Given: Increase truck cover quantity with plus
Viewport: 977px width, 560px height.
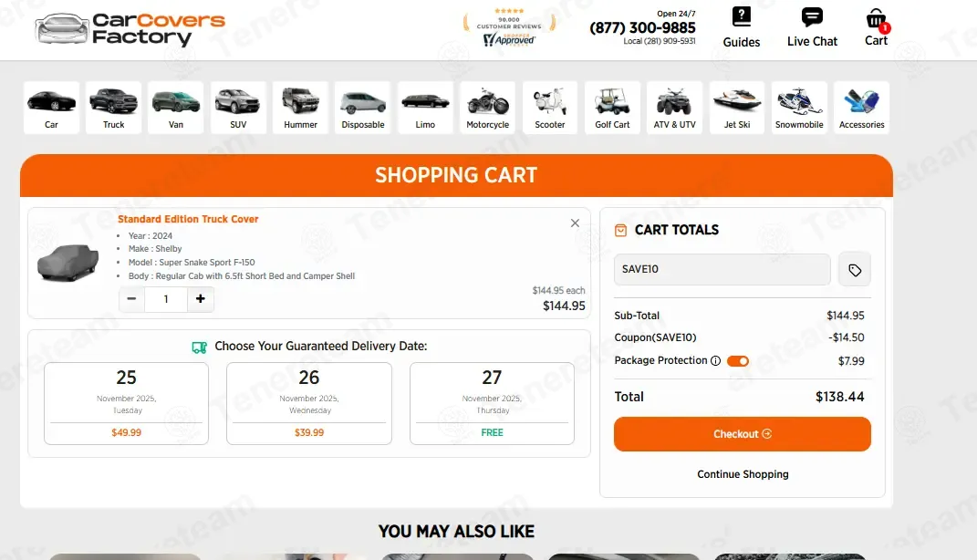Looking at the screenshot, I should click(x=201, y=299).
